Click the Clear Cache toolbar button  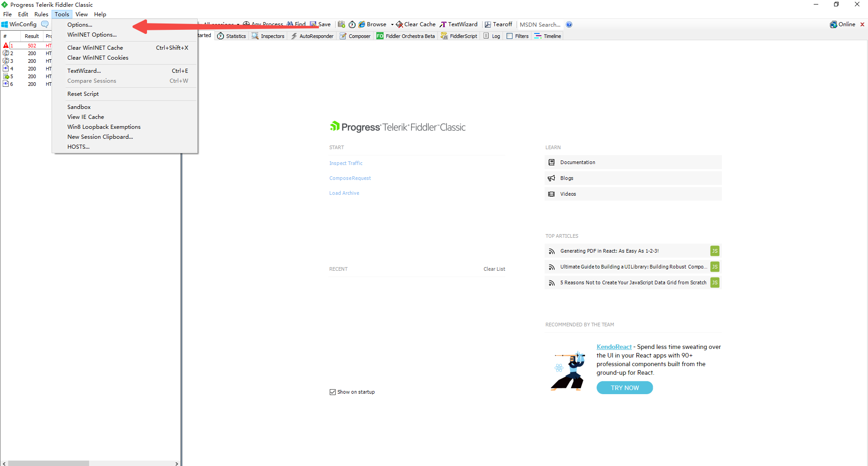click(416, 24)
